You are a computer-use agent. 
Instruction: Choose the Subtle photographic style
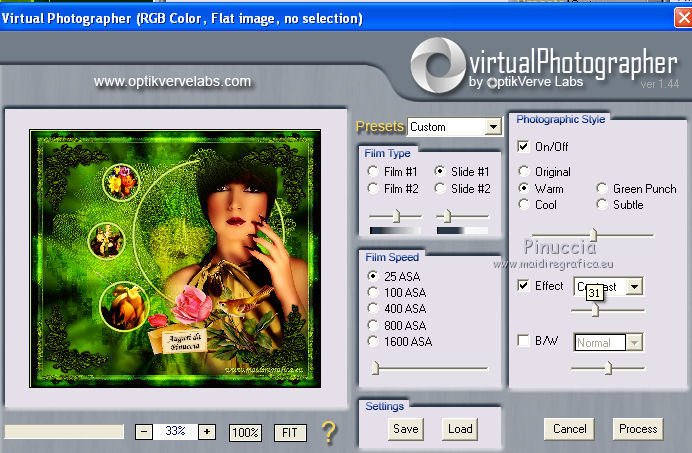tap(602, 204)
